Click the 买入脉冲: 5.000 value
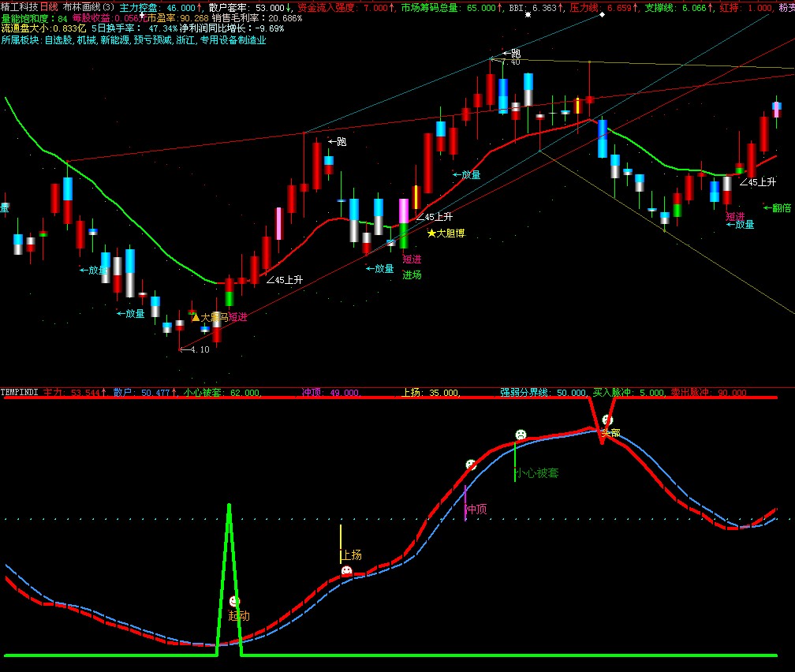795x672 pixels. point(629,393)
